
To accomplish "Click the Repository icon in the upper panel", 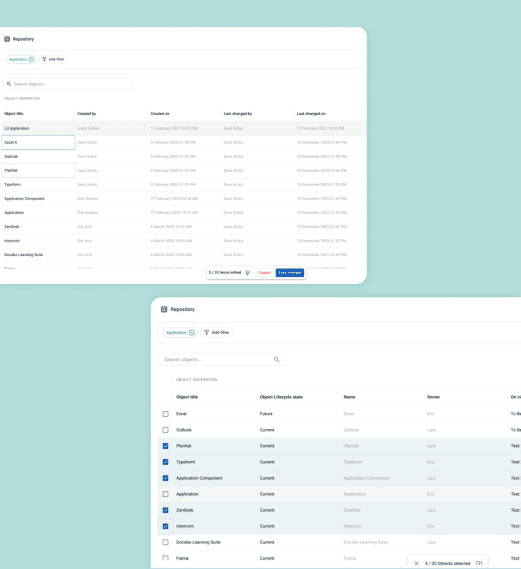I will (7, 39).
